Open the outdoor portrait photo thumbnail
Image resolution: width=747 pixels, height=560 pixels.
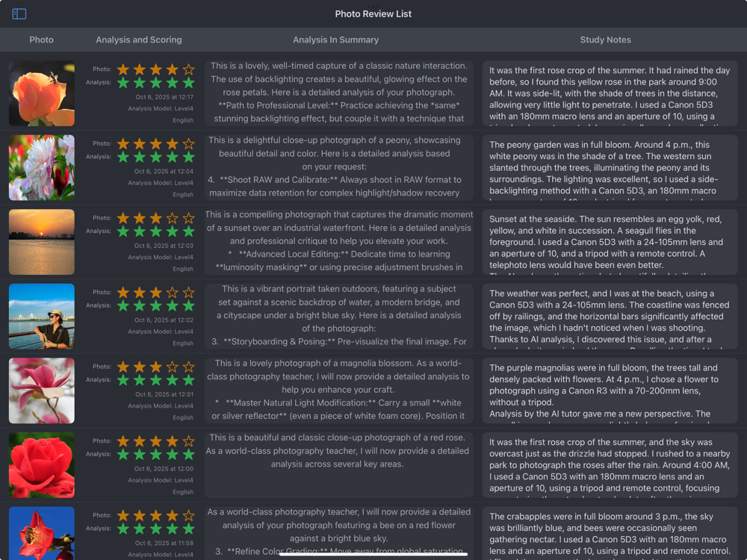point(41,316)
